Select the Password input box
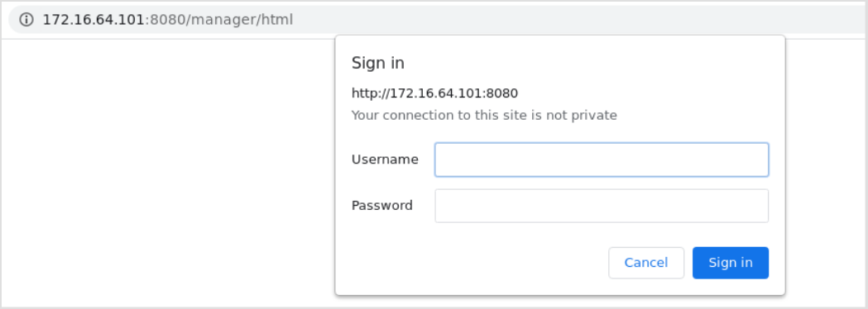The width and height of the screenshot is (868, 309). [602, 206]
